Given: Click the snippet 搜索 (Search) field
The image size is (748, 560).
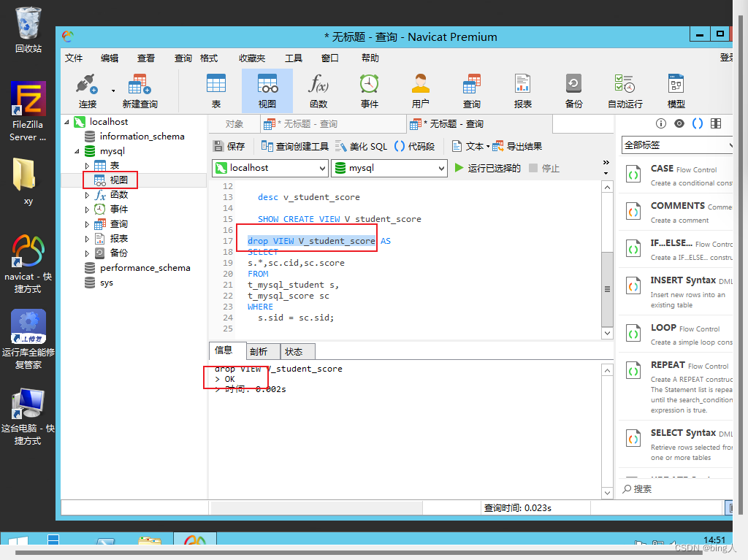Looking at the screenshot, I should [x=677, y=489].
